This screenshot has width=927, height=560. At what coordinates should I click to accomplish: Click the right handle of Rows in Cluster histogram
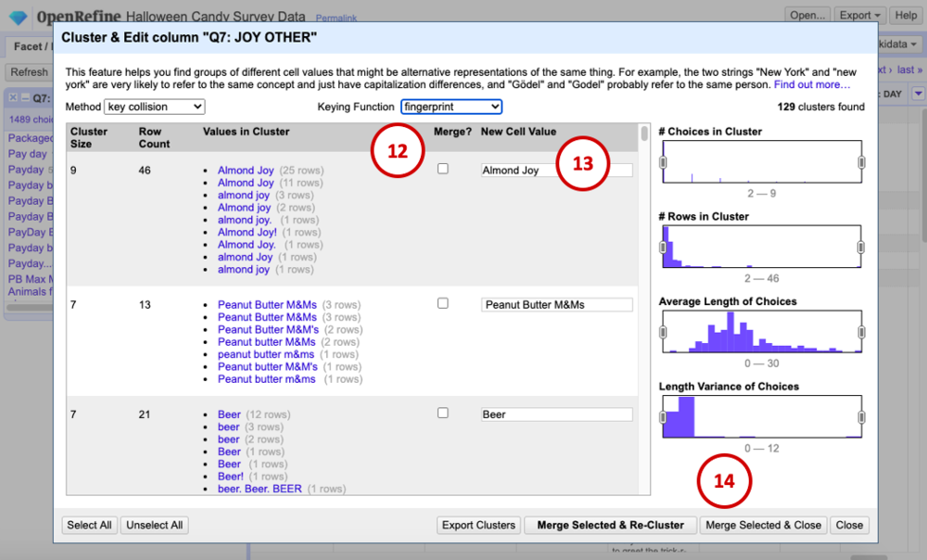point(861,248)
